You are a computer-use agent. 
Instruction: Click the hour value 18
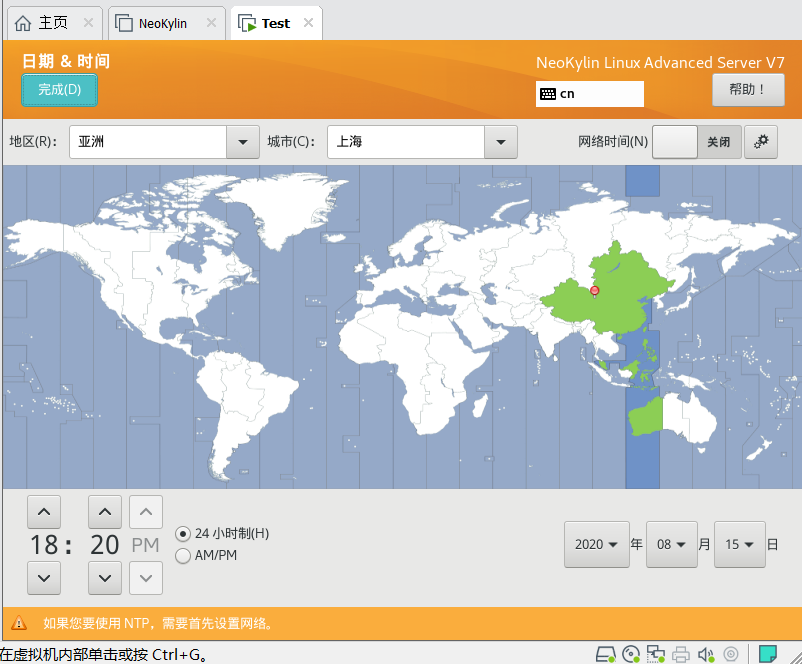coord(44,545)
